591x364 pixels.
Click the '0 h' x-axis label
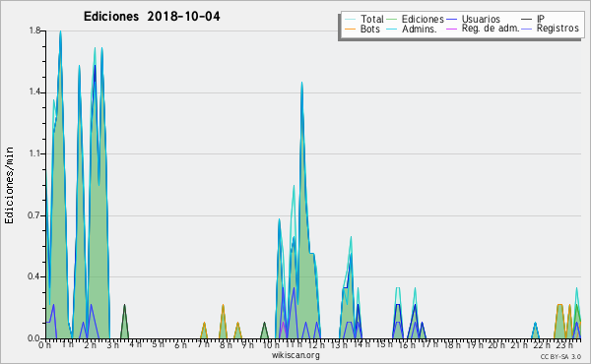tap(45, 344)
